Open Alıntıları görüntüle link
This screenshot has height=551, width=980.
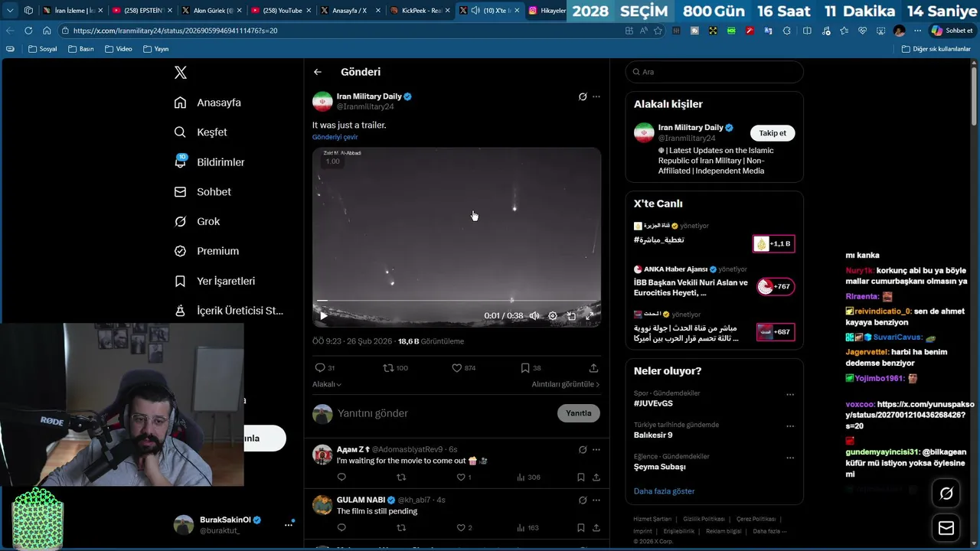(566, 384)
